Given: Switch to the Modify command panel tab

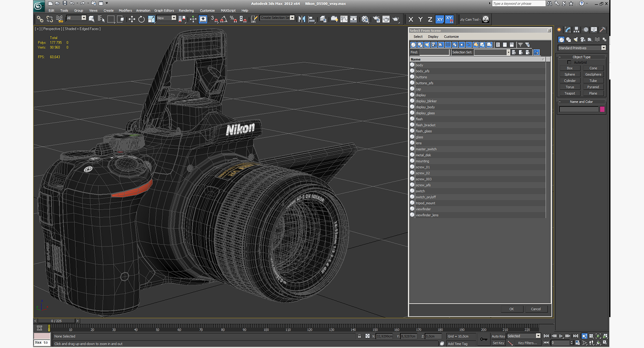Looking at the screenshot, I should [x=568, y=30].
